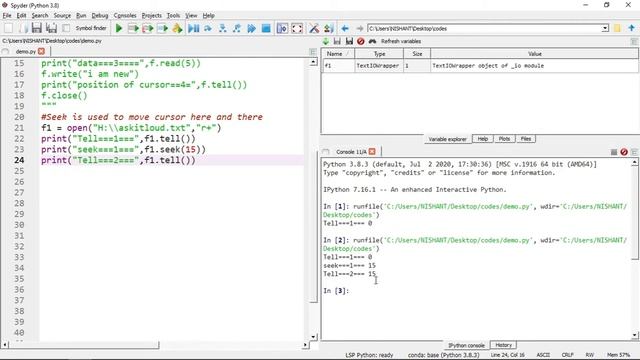Click the Open file toolbar icon

[x=23, y=28]
